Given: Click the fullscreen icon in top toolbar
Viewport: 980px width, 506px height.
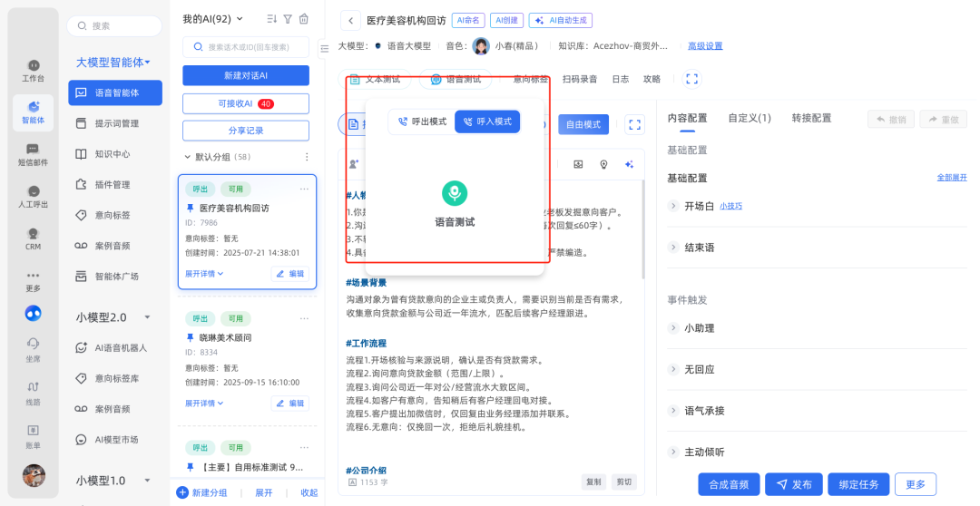Looking at the screenshot, I should (x=691, y=79).
